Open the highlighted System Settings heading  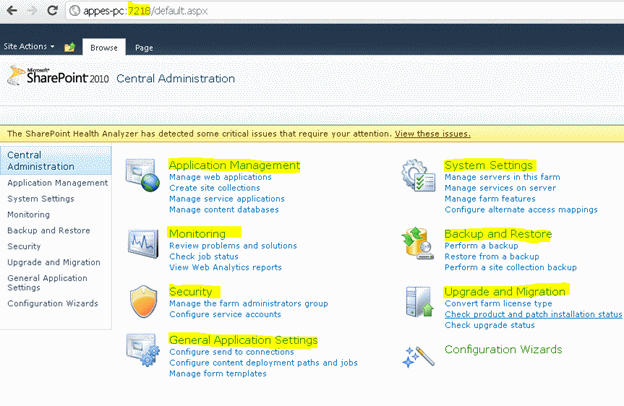point(488,165)
